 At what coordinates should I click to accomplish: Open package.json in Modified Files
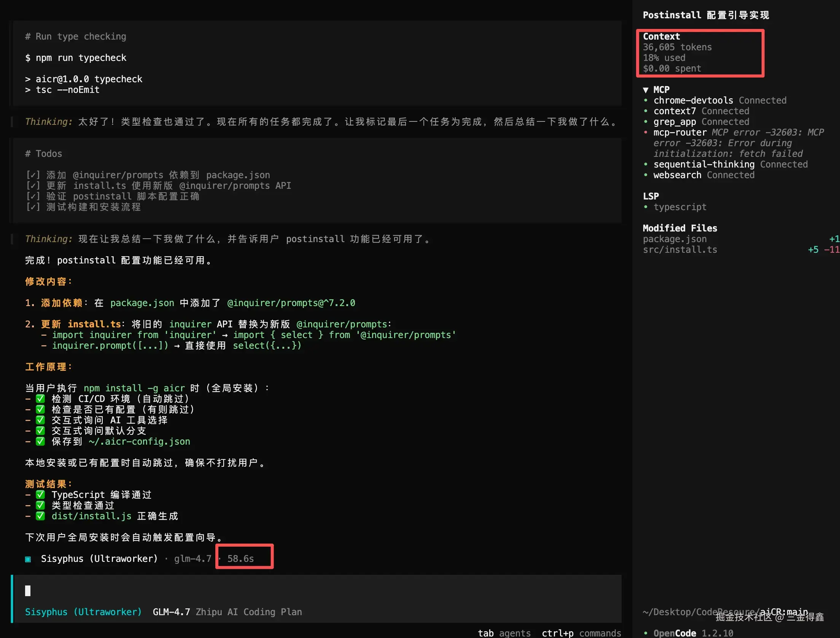[675, 239]
